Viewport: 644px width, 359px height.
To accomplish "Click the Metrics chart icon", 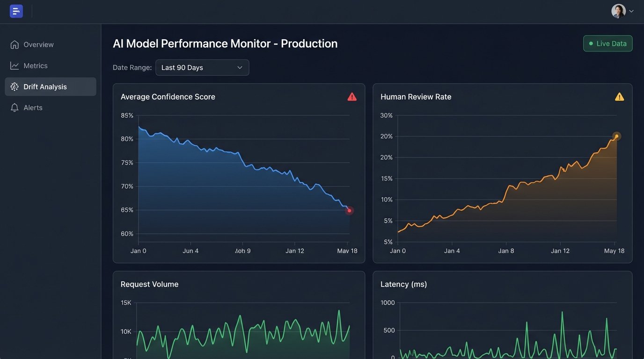I will [x=15, y=66].
